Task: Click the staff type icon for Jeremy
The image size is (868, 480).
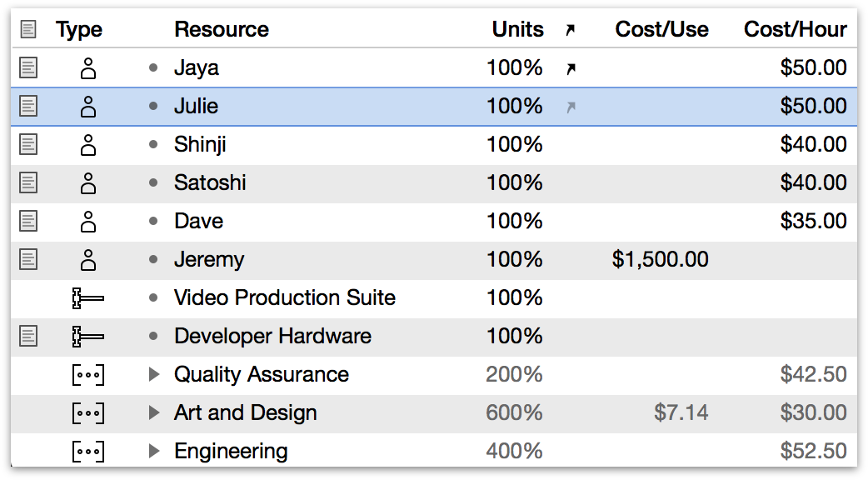Action: [88, 260]
